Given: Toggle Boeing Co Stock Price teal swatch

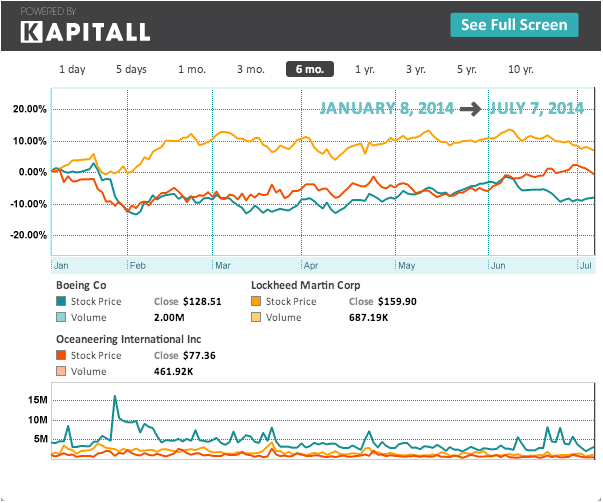Looking at the screenshot, I should click(61, 301).
